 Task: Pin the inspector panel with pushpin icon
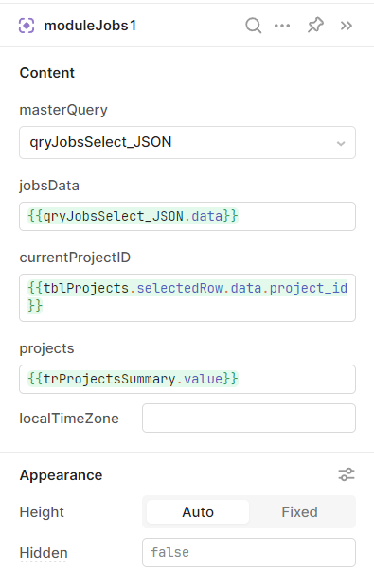pyautogui.click(x=315, y=26)
